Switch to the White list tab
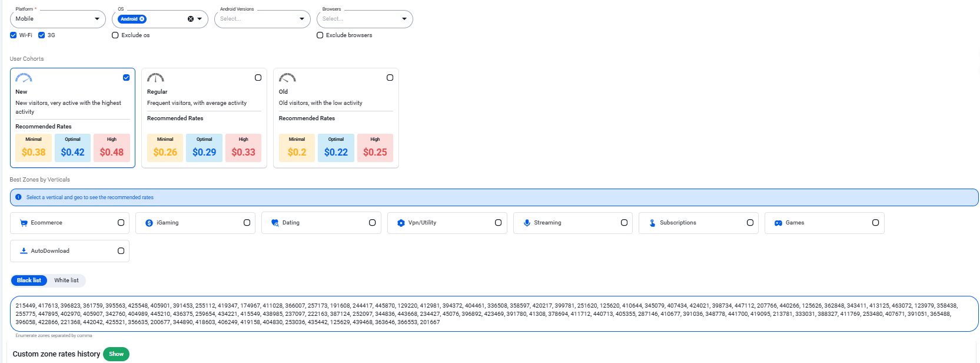The height and width of the screenshot is (363, 980). [67, 280]
